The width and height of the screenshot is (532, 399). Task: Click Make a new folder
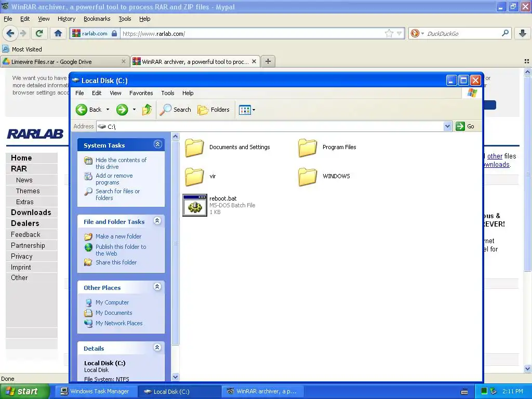point(118,236)
